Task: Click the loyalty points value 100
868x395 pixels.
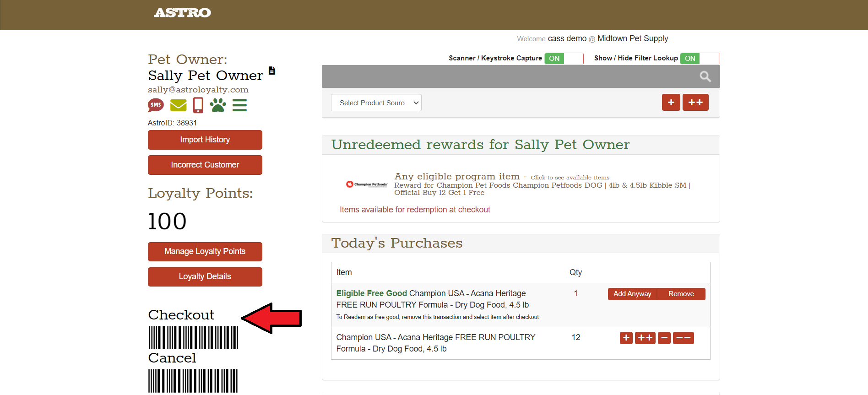Action: click(167, 222)
